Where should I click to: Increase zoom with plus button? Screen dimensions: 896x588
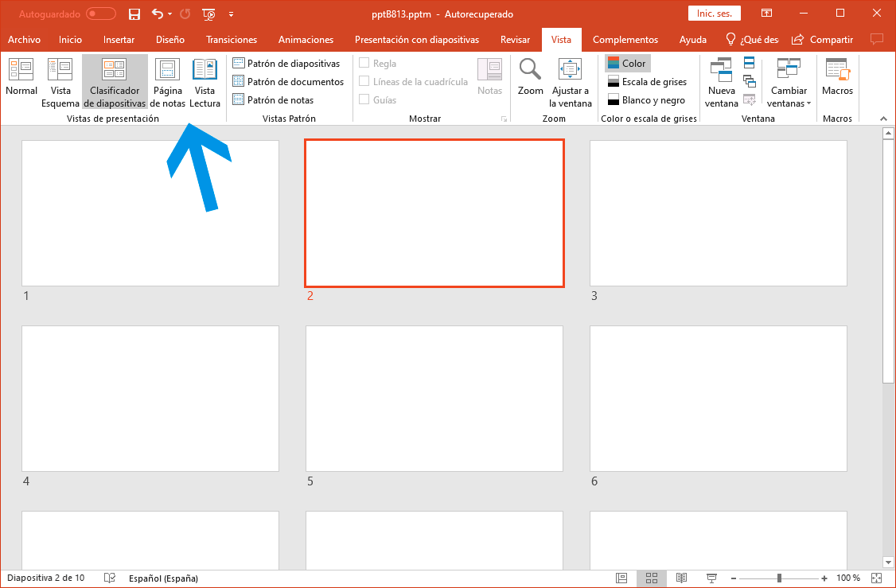(824, 578)
